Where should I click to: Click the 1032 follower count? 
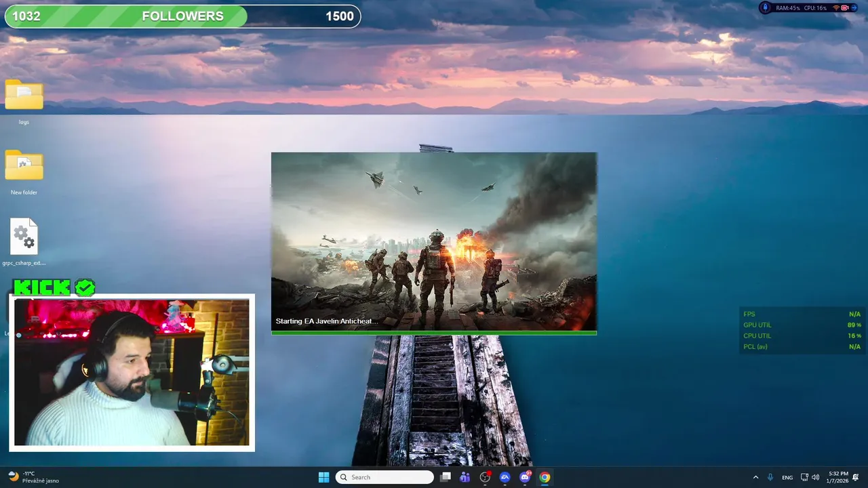pos(26,16)
